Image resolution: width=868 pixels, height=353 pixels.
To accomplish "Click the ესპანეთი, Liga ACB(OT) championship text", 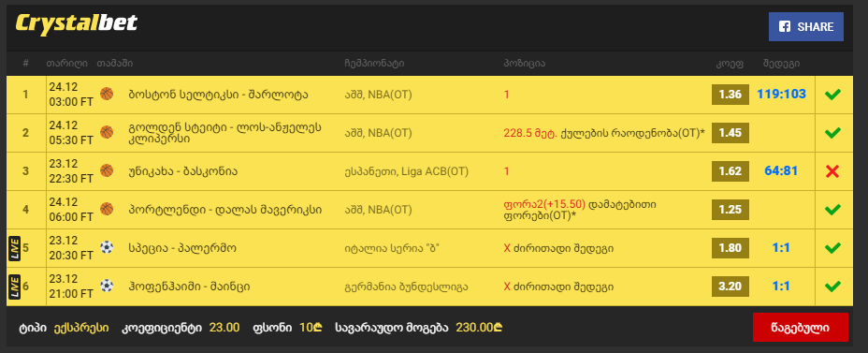I will point(406,171).
